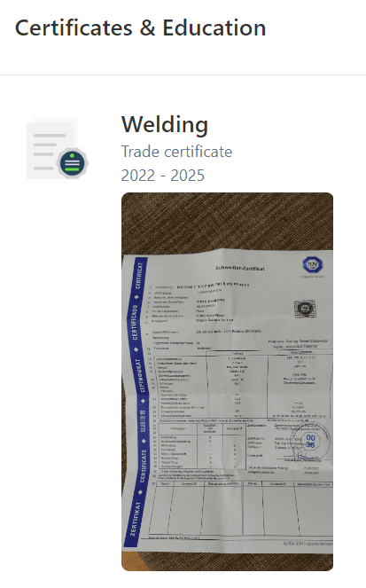Click the 2022 - 2025 date range
The height and width of the screenshot is (588, 366).
(x=163, y=175)
